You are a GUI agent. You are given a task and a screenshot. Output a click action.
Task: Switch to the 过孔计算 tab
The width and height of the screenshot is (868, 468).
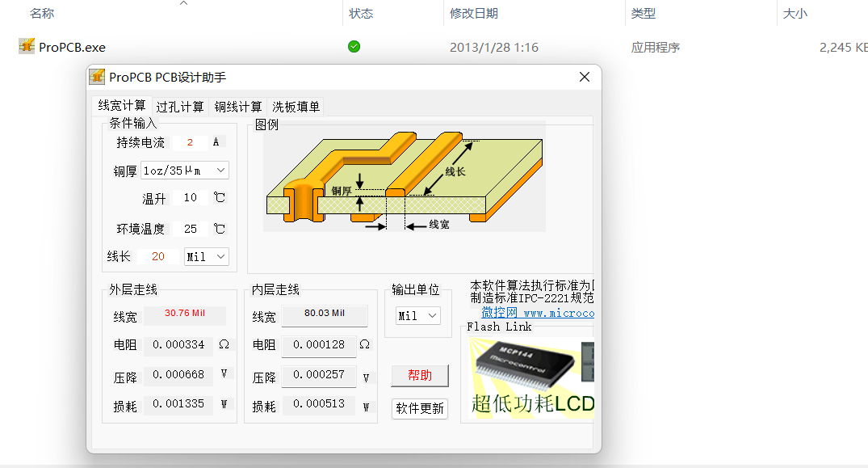[180, 107]
